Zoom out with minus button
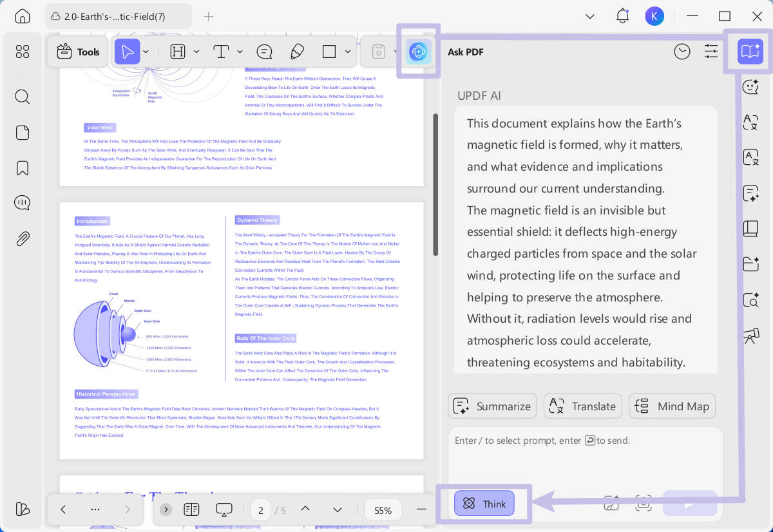The width and height of the screenshot is (773, 532). coord(421,509)
